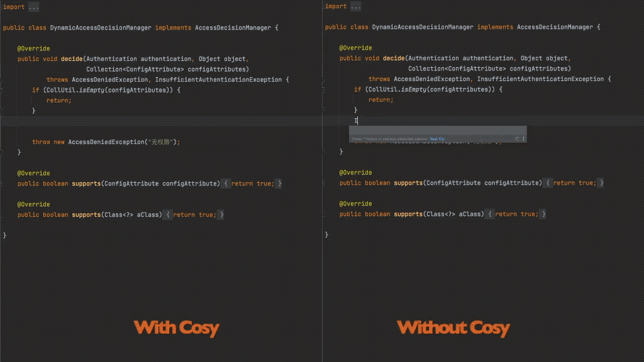Click first @Override annotation in right editor
The width and height of the screenshot is (644, 362).
356,48
